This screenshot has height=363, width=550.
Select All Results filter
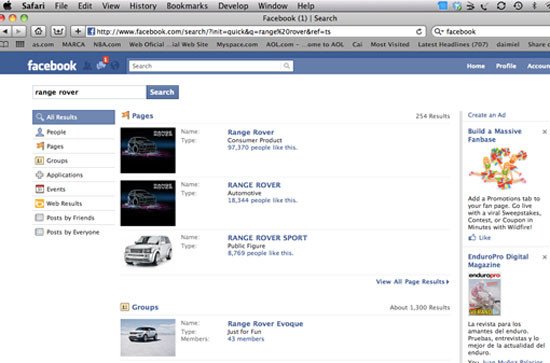(x=74, y=117)
